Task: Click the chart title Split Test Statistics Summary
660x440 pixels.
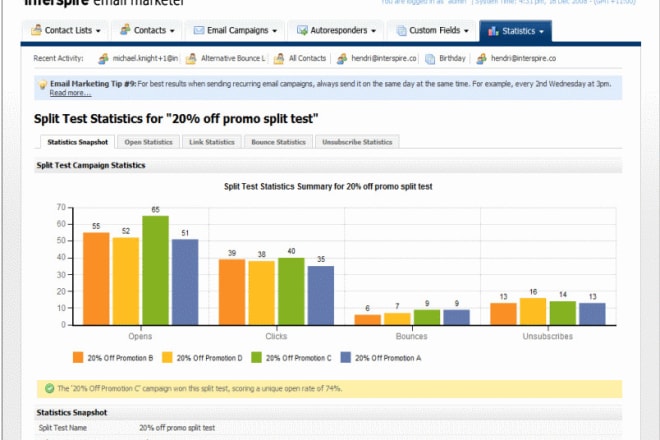Action: (x=328, y=187)
